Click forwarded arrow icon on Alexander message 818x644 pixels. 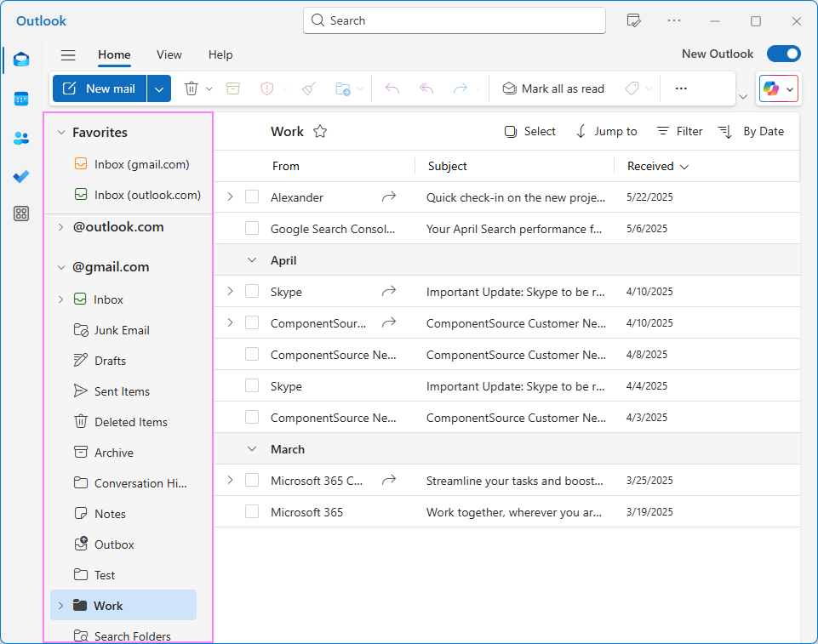coord(389,197)
